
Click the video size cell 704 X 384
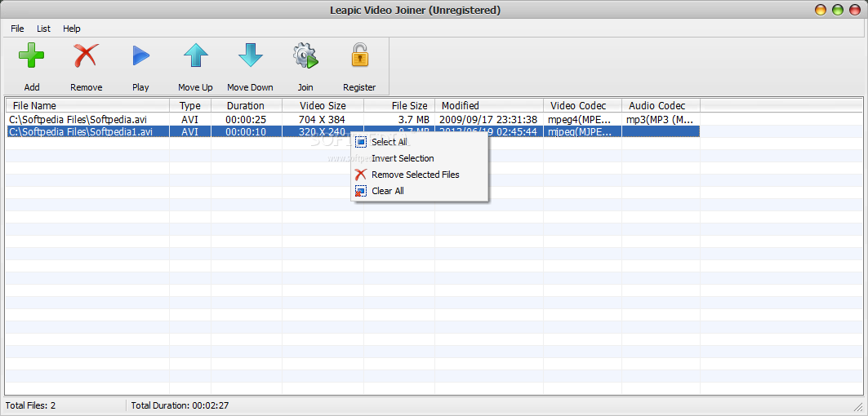click(x=323, y=119)
